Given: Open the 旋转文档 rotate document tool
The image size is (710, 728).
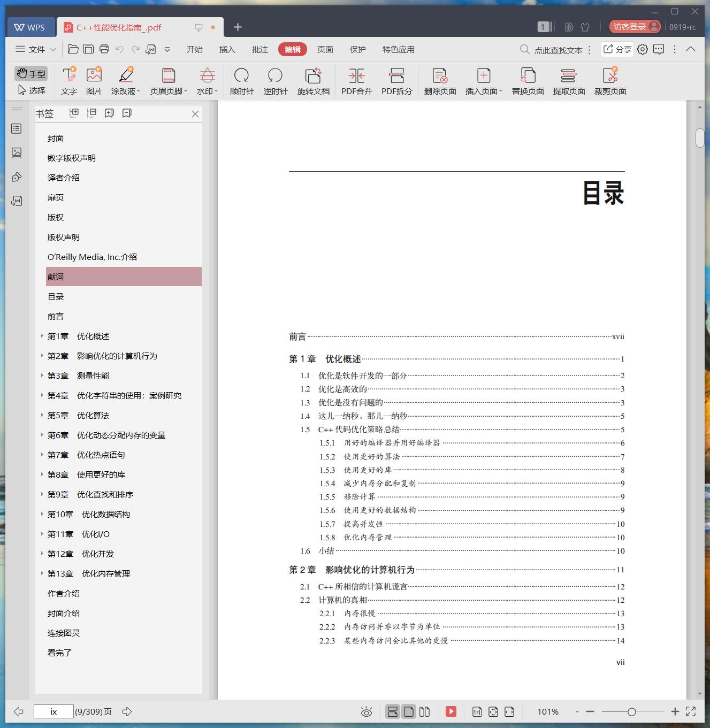Looking at the screenshot, I should [314, 81].
